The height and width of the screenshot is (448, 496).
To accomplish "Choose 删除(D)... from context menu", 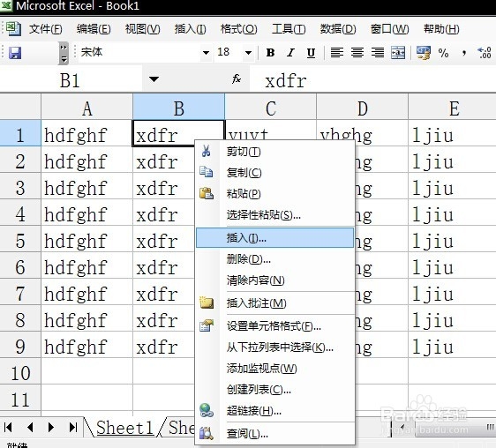I will click(274, 259).
